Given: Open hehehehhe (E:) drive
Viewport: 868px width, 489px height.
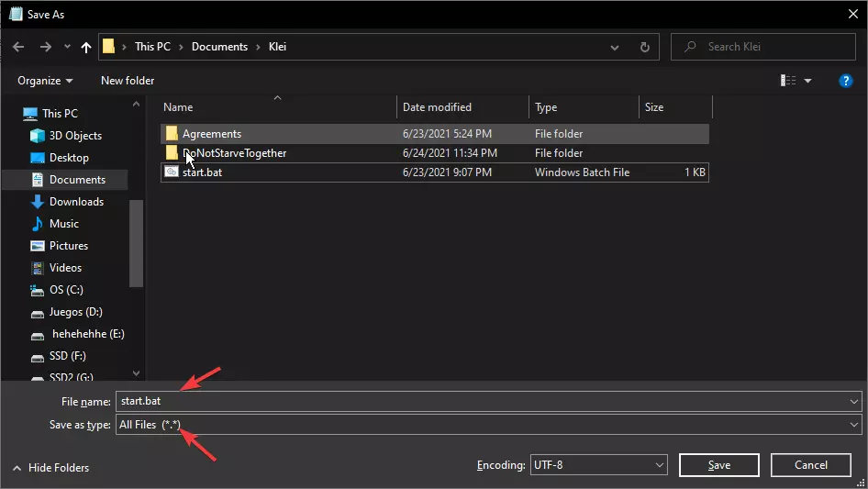Looking at the screenshot, I should (x=88, y=334).
